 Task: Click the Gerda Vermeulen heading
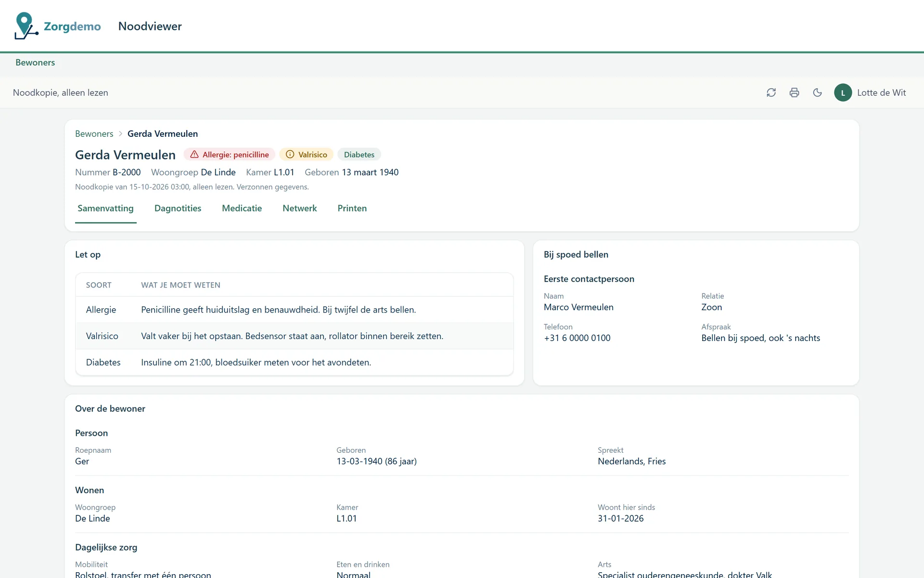point(125,155)
